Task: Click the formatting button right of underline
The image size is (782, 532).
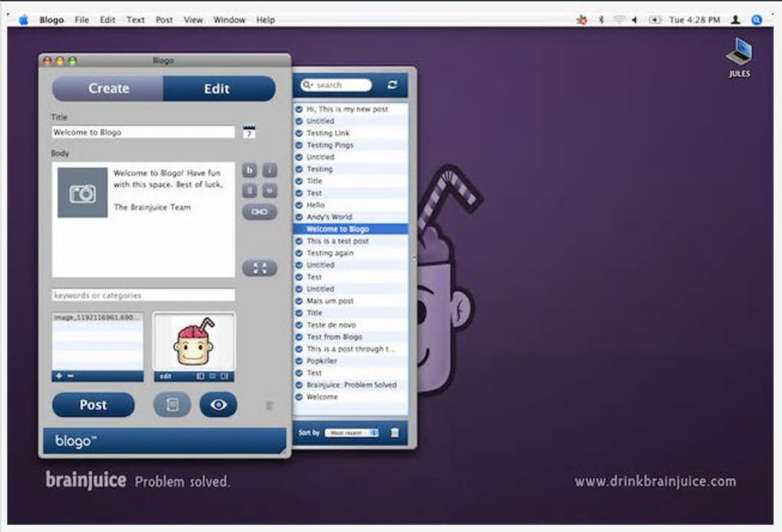Action: click(270, 190)
